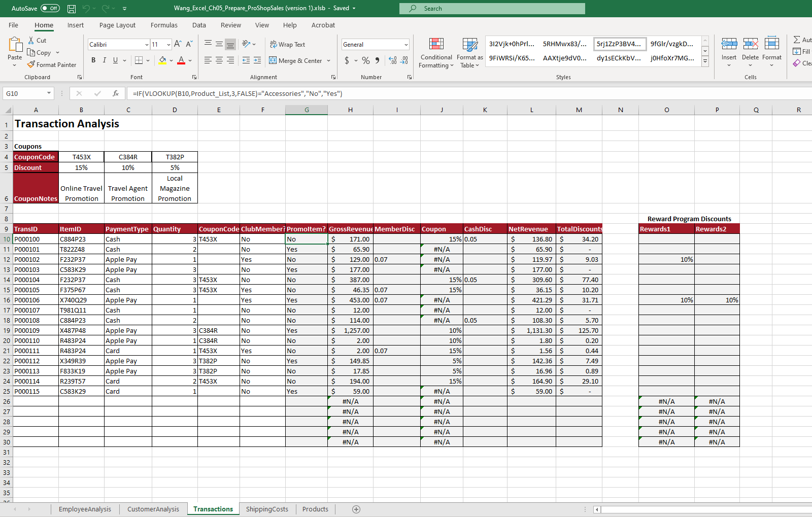Click the Format Painter brush

pos(31,64)
